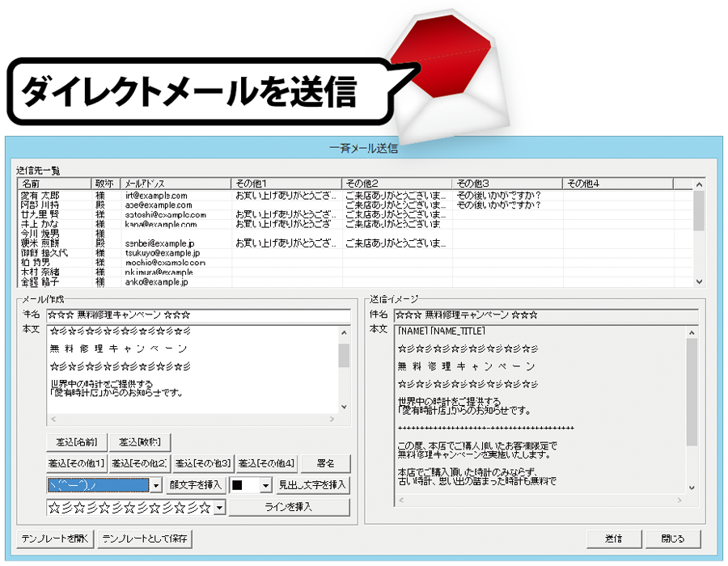This screenshot has height=566, width=728.
Task: Click the 送信 send button
Action: pyautogui.click(x=615, y=539)
